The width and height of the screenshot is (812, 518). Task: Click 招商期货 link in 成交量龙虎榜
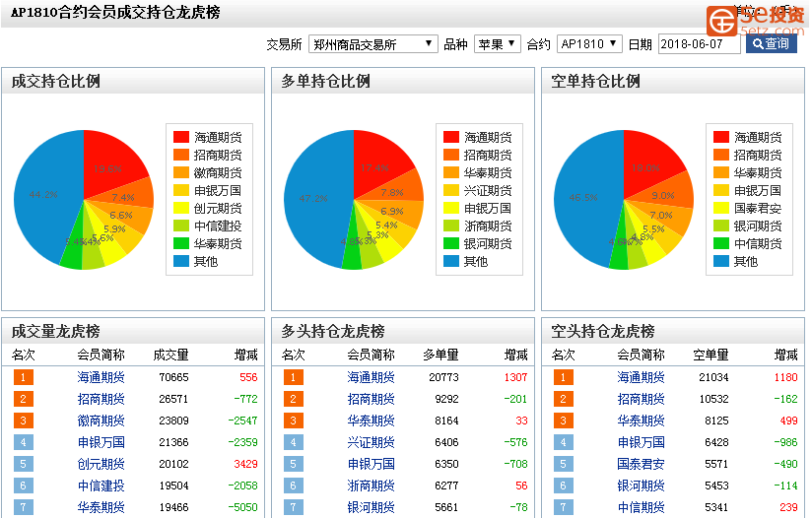click(101, 399)
